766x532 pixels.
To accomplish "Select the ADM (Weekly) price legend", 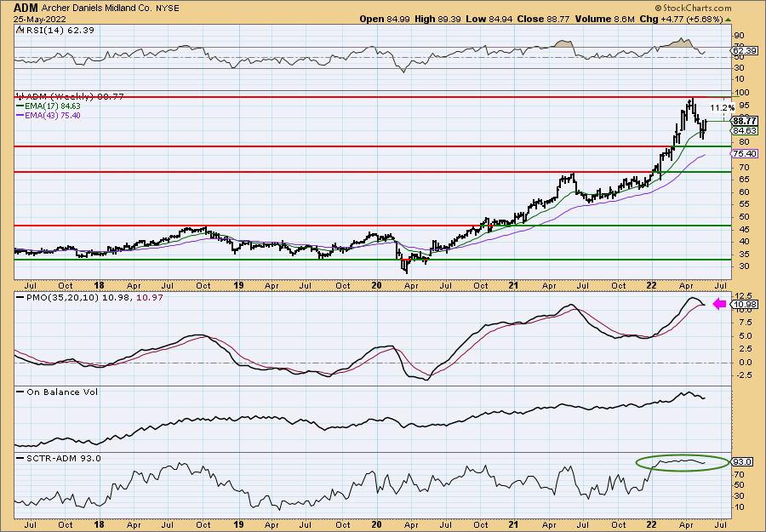I will tap(73, 97).
